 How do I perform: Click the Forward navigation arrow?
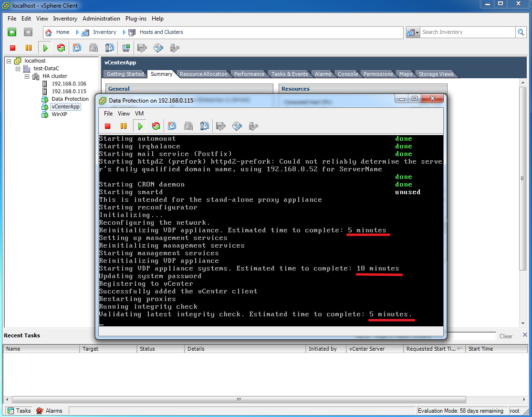click(x=28, y=32)
